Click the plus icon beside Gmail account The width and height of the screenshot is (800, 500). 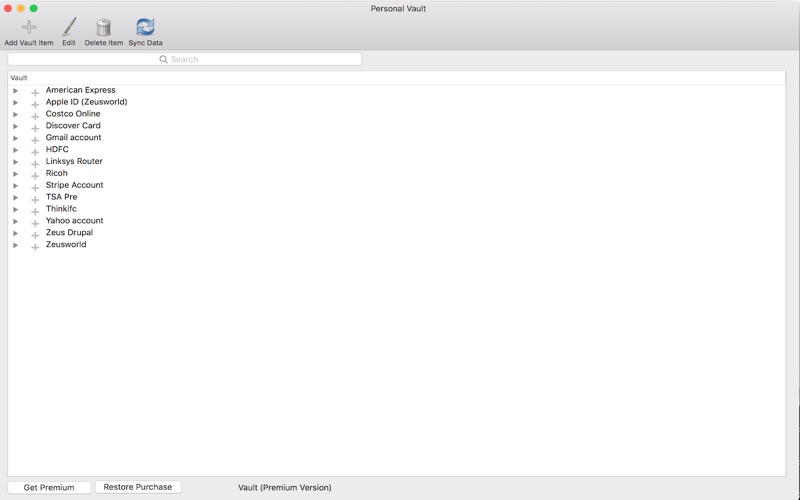pyautogui.click(x=35, y=140)
